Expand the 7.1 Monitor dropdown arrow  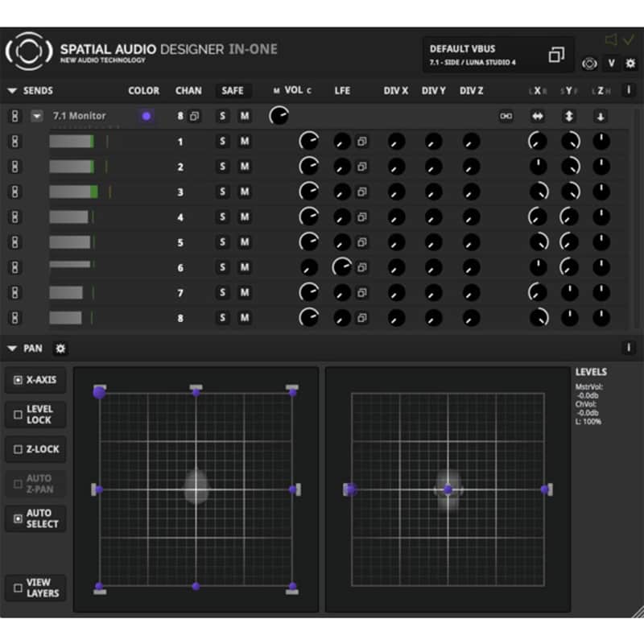tap(36, 116)
